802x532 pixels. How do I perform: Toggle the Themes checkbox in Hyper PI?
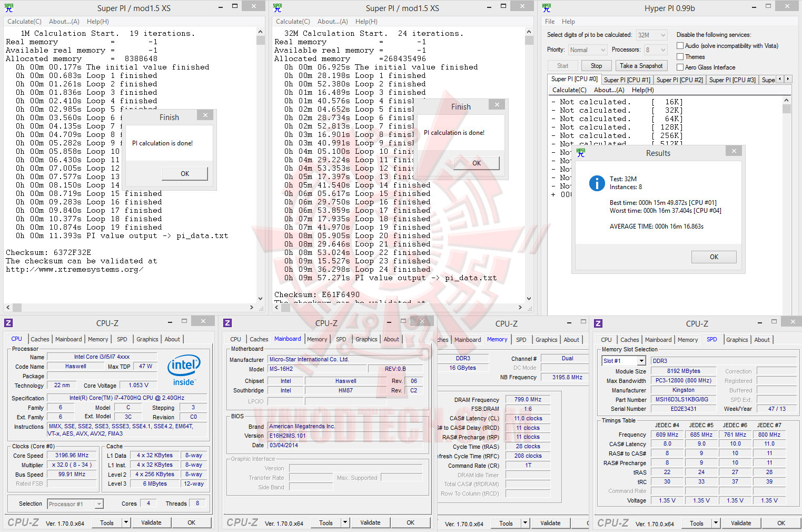tap(680, 56)
